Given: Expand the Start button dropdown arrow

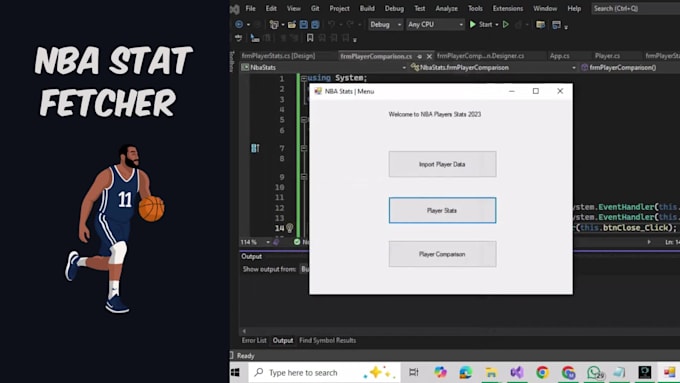Looking at the screenshot, I should 497,25.
